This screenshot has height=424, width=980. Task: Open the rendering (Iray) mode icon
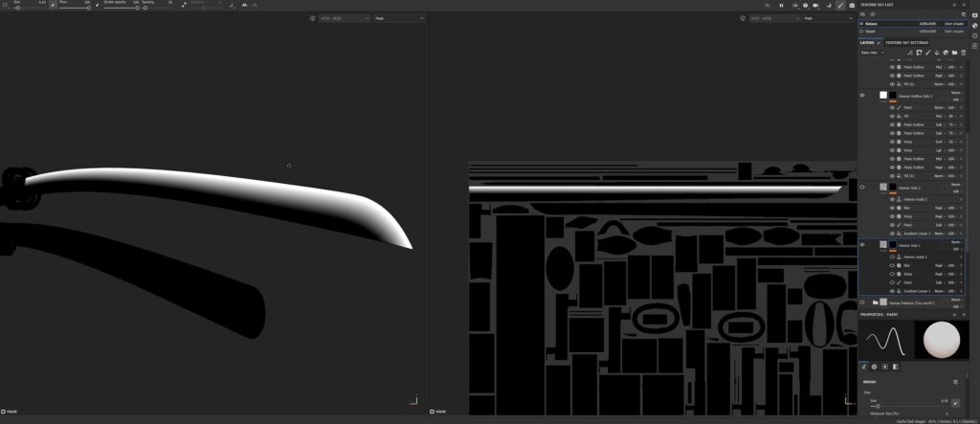852,5
